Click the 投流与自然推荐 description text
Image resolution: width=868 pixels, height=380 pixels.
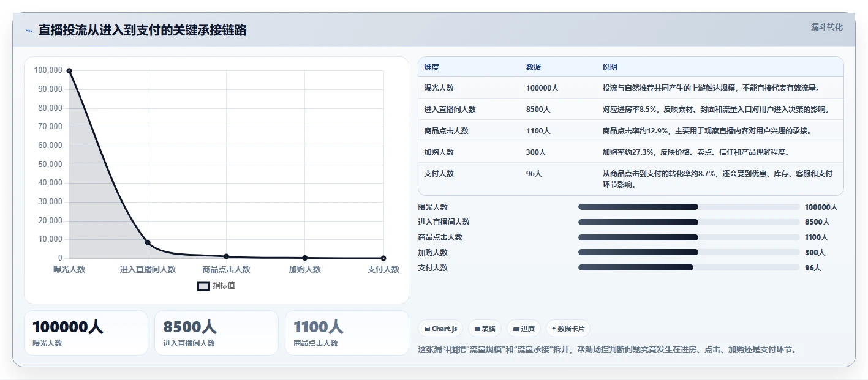pyautogui.click(x=711, y=88)
